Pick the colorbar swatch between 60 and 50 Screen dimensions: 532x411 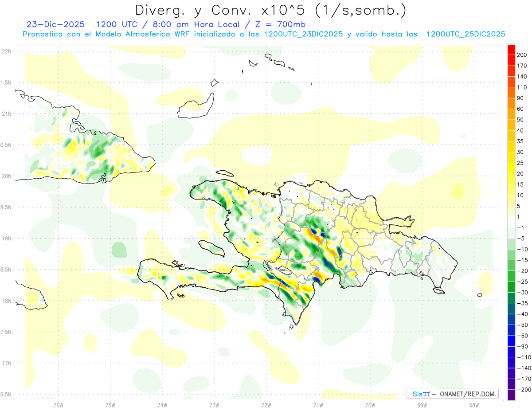tap(511, 114)
